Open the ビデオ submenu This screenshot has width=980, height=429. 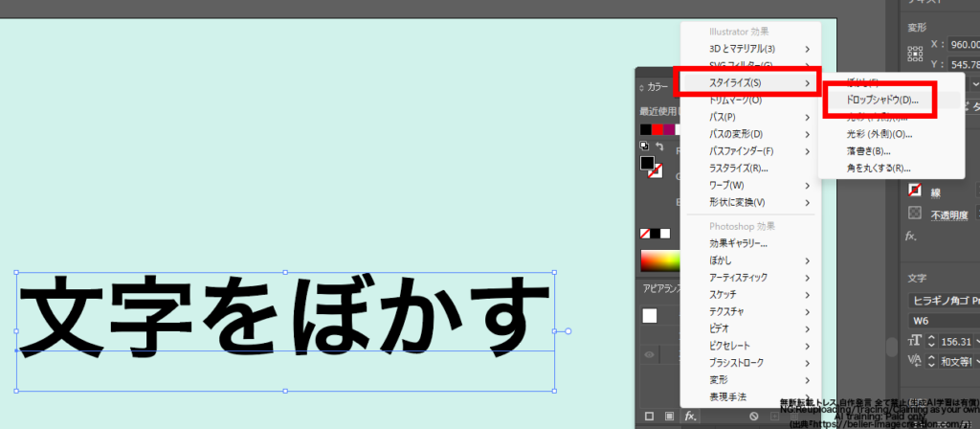[750, 328]
